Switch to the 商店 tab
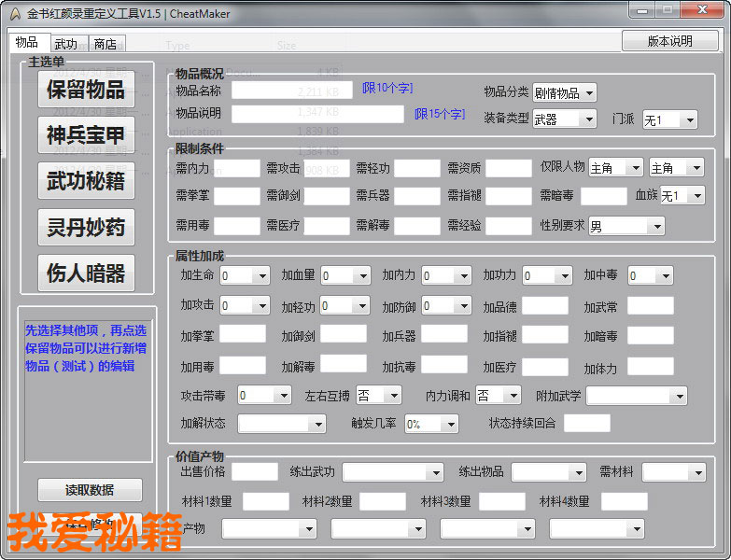 click(105, 44)
